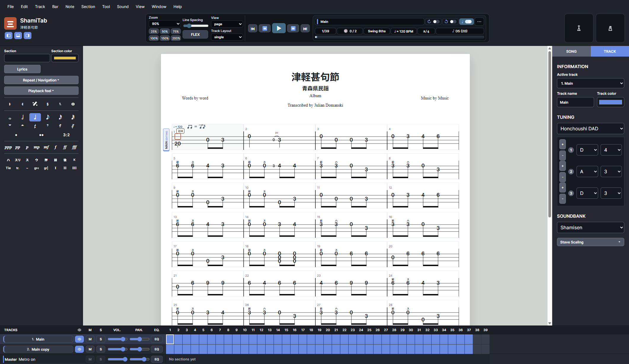Select the eighth note duration
Image resolution: width=629 pixels, height=364 pixels.
[48, 117]
